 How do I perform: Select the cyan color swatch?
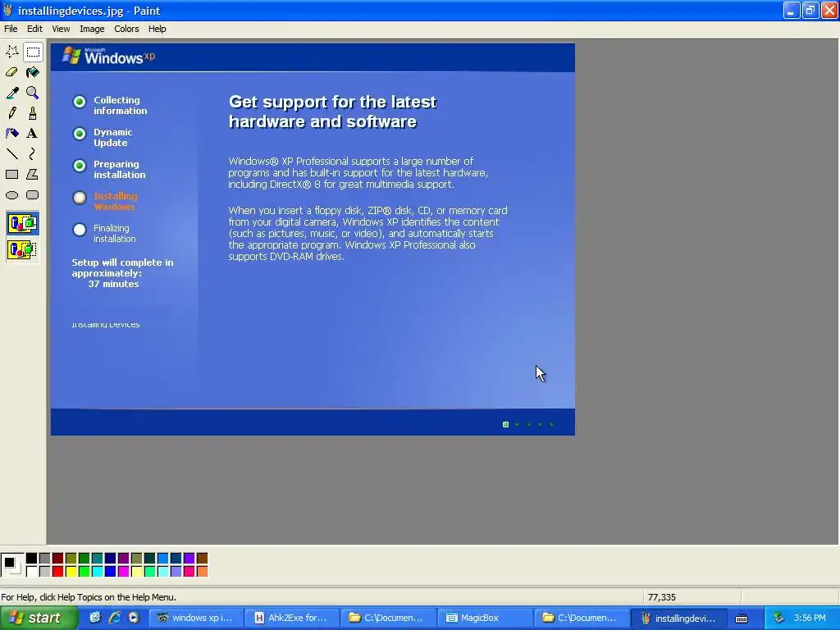[x=98, y=572]
